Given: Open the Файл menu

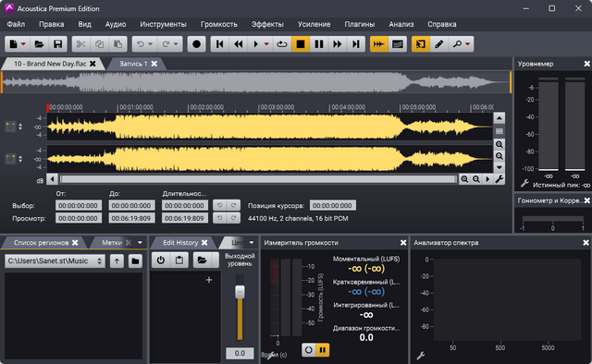Looking at the screenshot, I should (x=16, y=24).
